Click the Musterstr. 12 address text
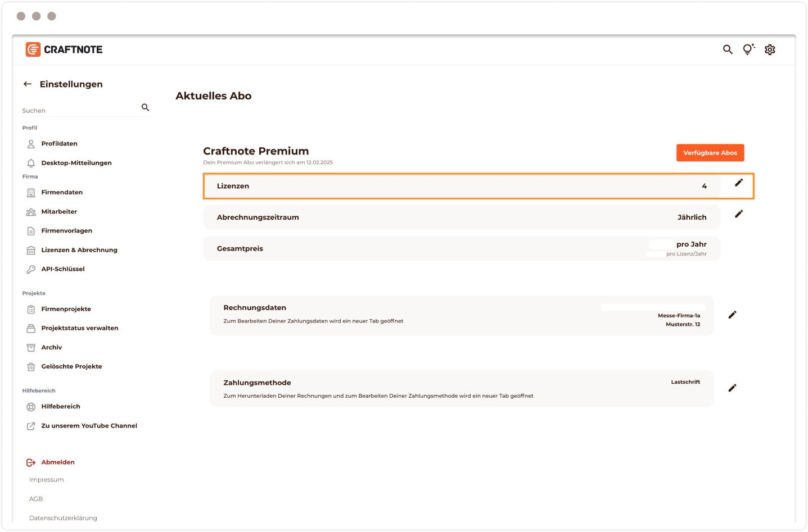 [x=683, y=324]
